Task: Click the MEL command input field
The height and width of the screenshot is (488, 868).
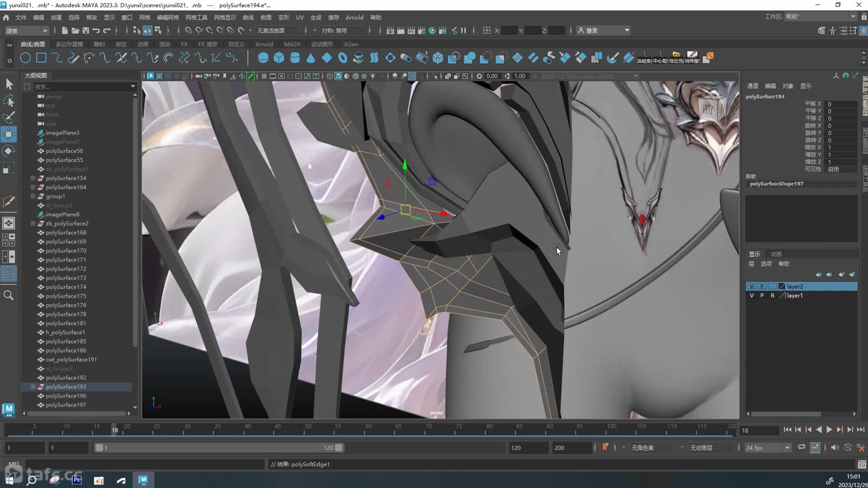Action: [x=145, y=464]
